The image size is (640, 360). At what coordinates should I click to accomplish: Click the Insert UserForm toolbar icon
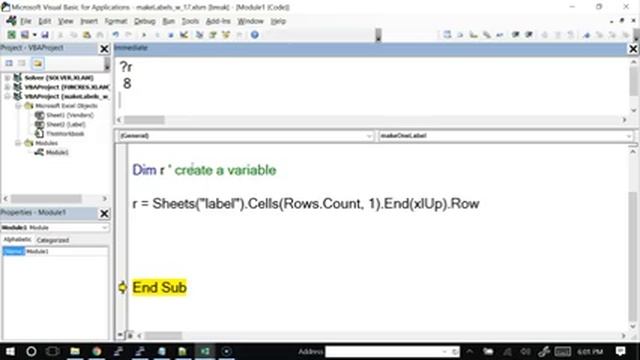[x=24, y=35]
